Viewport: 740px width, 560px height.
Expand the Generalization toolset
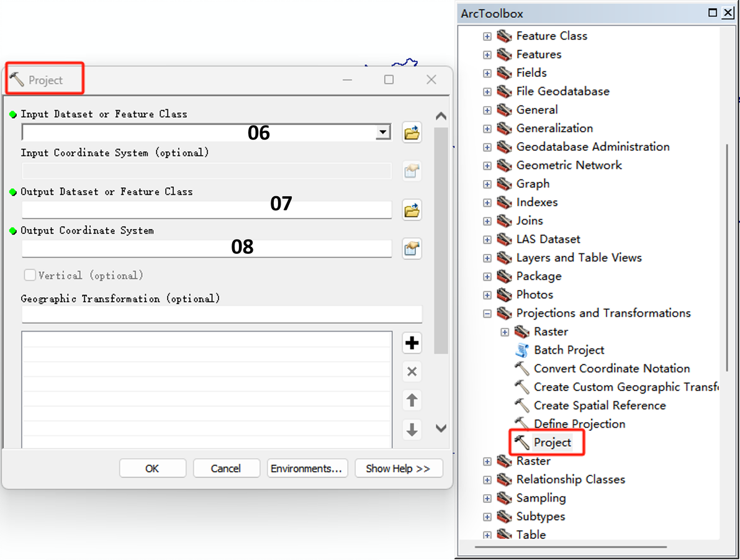(487, 129)
